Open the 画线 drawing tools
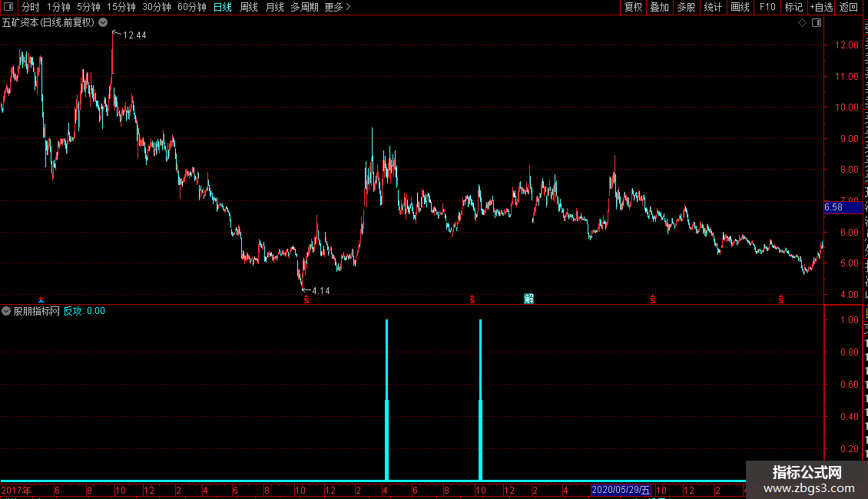This screenshot has height=499, width=868. (740, 7)
